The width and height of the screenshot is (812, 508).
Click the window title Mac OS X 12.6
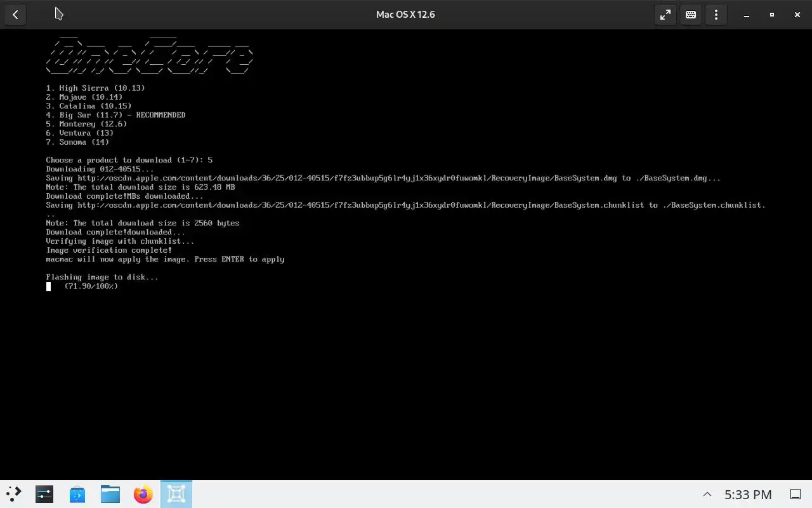[x=405, y=14]
